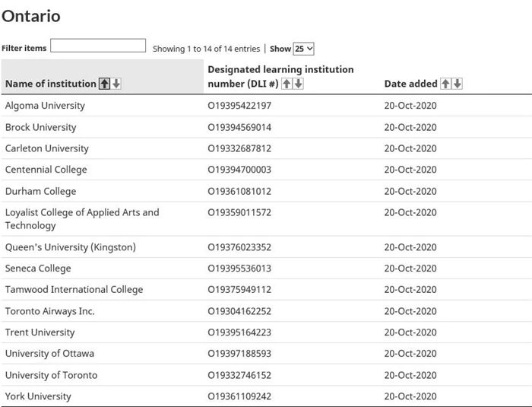Viewport: 532px width, 407px height.
Task: Click Algoma University's date added 20-Oct-2020
Action: click(x=410, y=106)
